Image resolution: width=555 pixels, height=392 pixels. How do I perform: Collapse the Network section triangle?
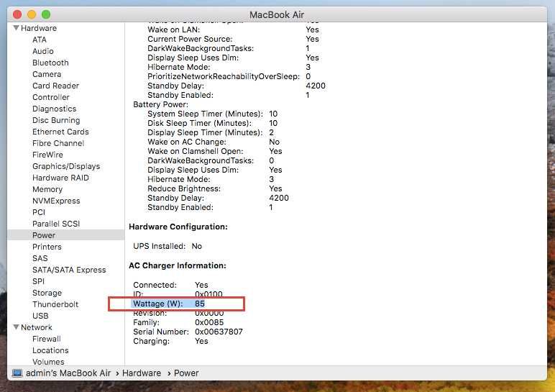coord(16,327)
